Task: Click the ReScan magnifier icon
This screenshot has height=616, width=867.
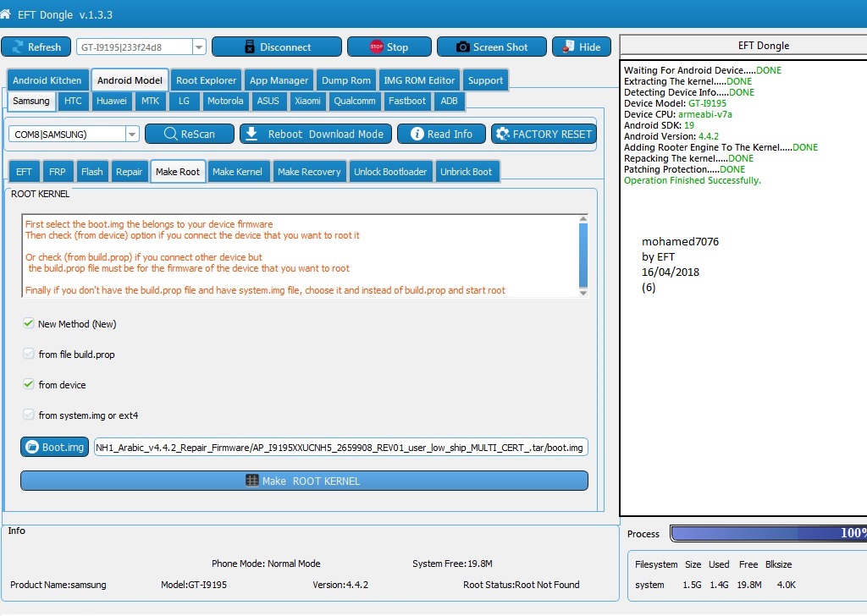Action: (x=171, y=134)
